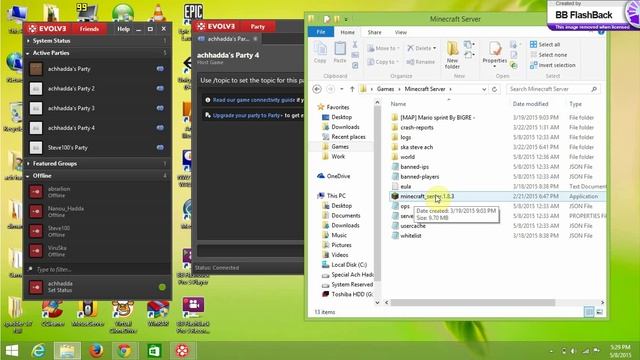Select the banned-players JSON file
Viewport: 640px width, 360px height.
pyautogui.click(x=419, y=177)
